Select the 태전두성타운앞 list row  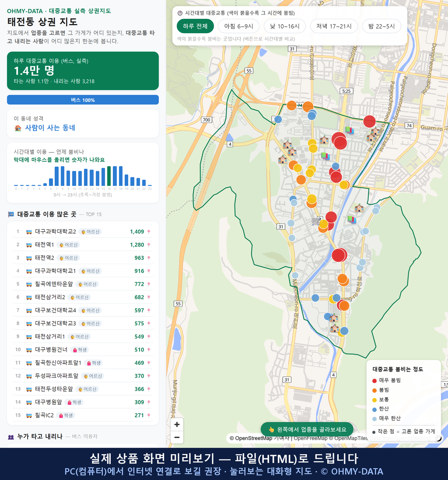point(83,389)
